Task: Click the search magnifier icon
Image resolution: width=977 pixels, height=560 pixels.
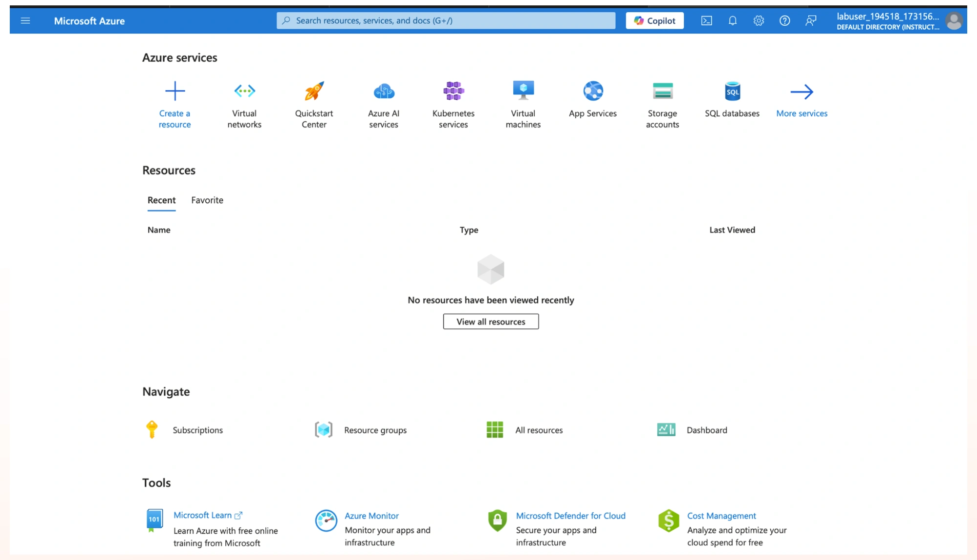Action: (286, 21)
